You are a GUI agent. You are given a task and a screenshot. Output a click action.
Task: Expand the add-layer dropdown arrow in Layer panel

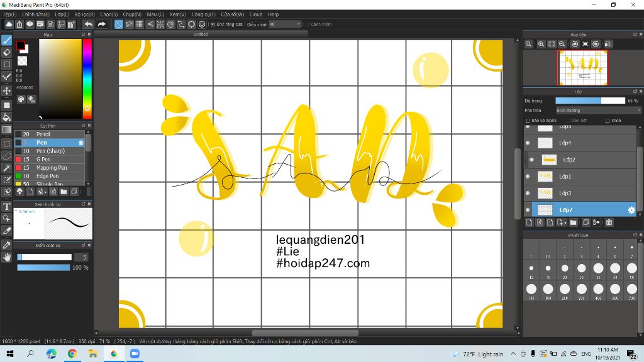coord(565,223)
